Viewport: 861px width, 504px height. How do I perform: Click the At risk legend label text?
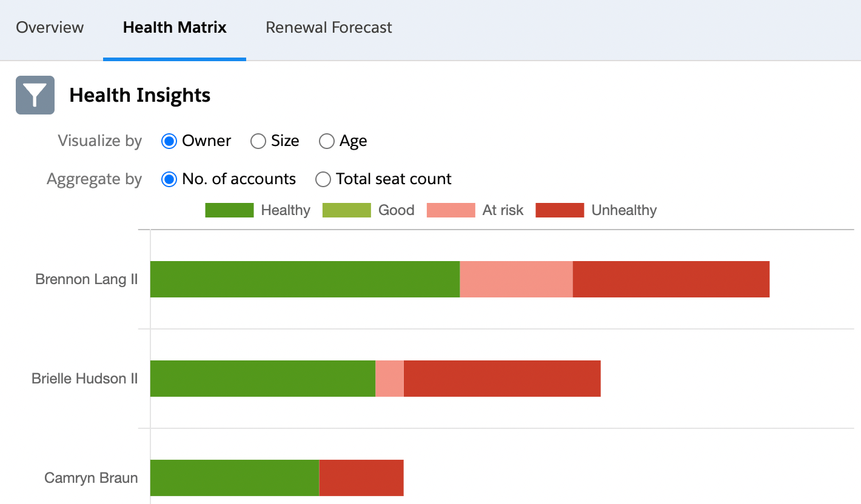[x=503, y=210]
